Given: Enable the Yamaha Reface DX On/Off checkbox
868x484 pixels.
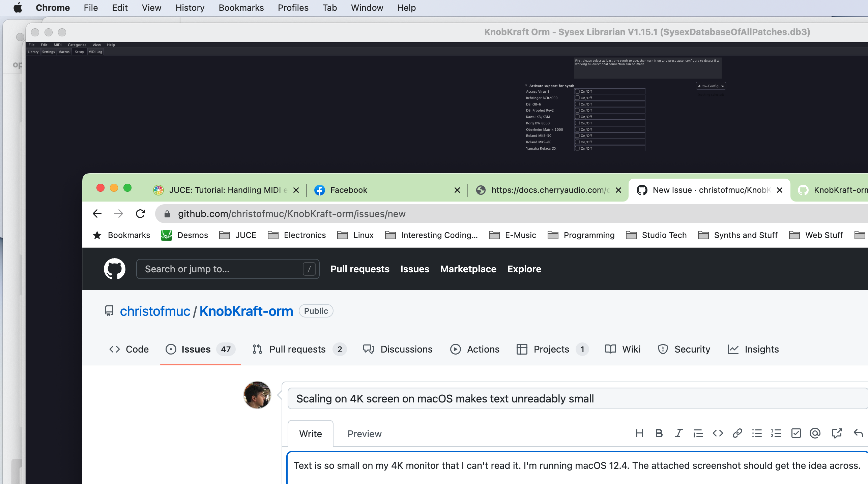Looking at the screenshot, I should 577,148.
